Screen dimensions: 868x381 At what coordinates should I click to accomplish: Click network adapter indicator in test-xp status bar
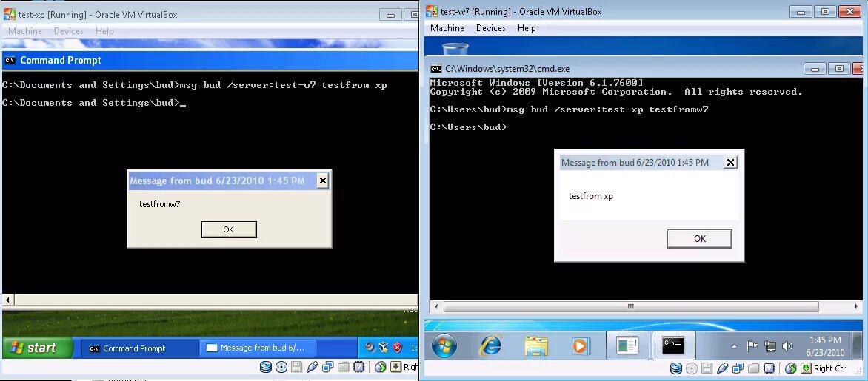coord(327,367)
